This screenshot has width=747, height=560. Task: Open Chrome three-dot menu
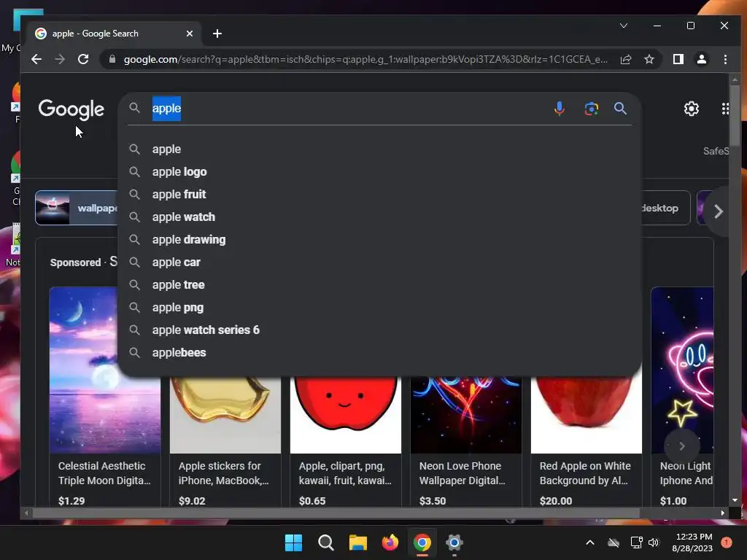[x=725, y=59]
